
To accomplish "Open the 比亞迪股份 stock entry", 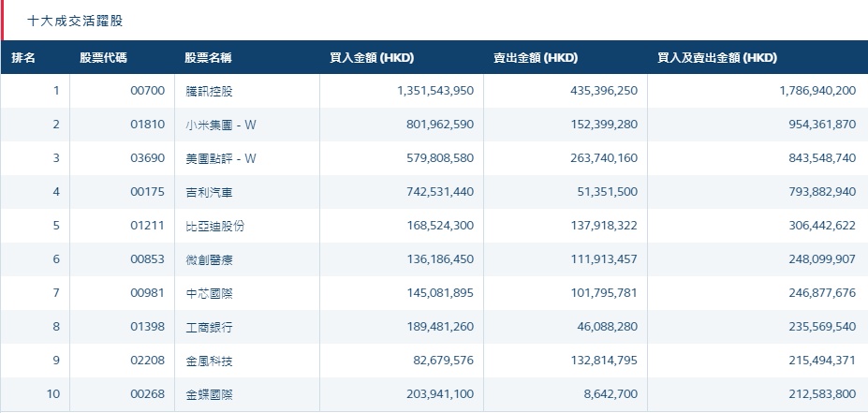I will (213, 226).
